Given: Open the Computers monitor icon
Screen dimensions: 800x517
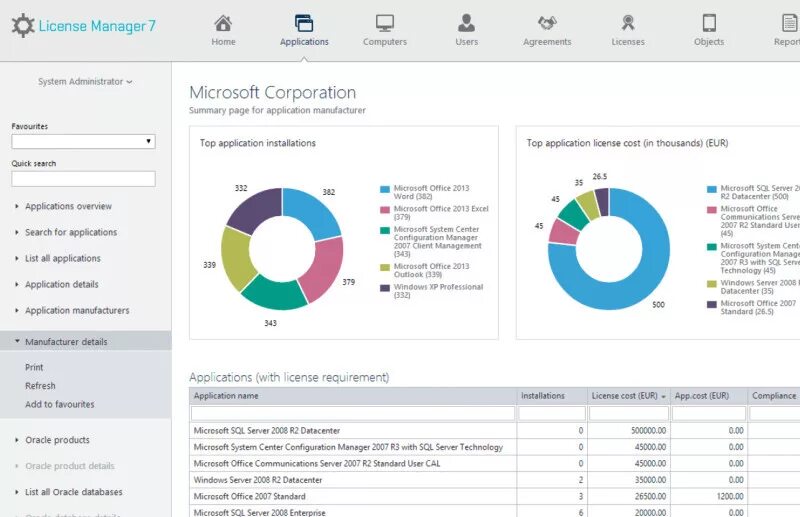Looking at the screenshot, I should 385,23.
